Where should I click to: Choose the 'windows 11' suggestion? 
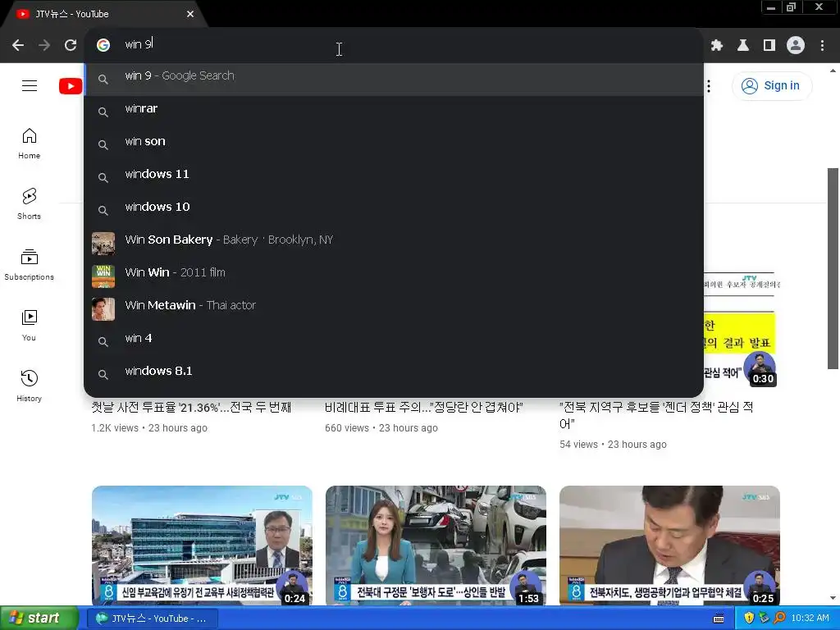coord(394,177)
